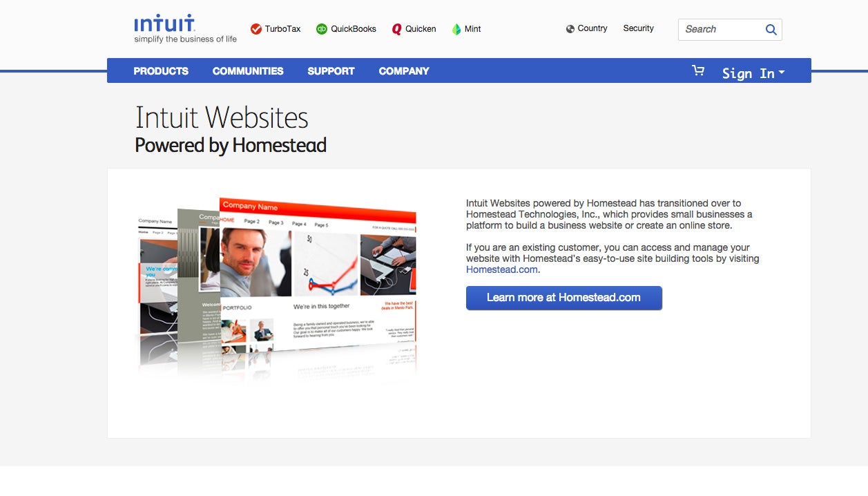Click the website templates preview image
Viewport: 868px width, 496px height.
[276, 287]
